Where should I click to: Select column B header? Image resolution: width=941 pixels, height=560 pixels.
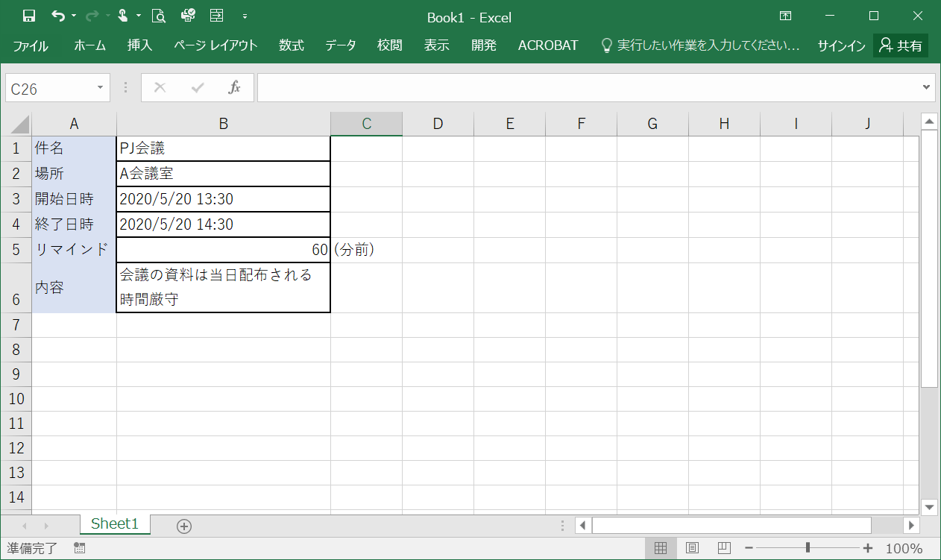pos(224,124)
